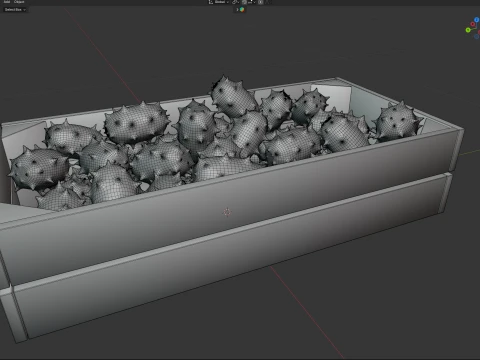Click the 3D cursor crosshair on the crate
480x360 pixels.
(227, 212)
